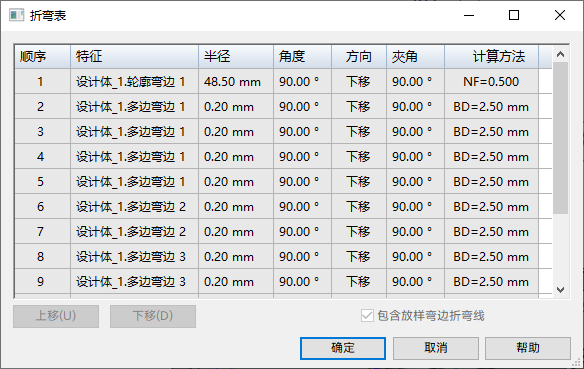Open help via 帮助 button
This screenshot has width=584, height=369.
(x=528, y=348)
